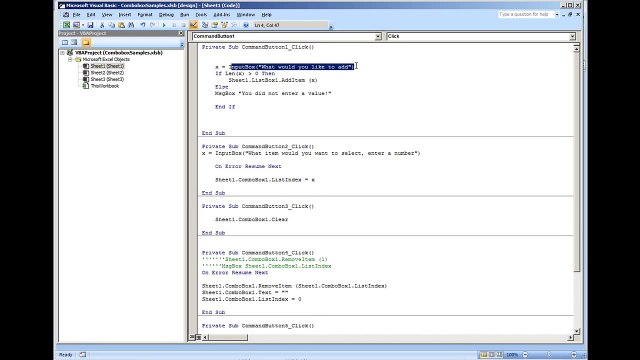The height and width of the screenshot is (360, 640).
Task: Click the code pane scroll up arrow
Action: (x=576, y=49)
